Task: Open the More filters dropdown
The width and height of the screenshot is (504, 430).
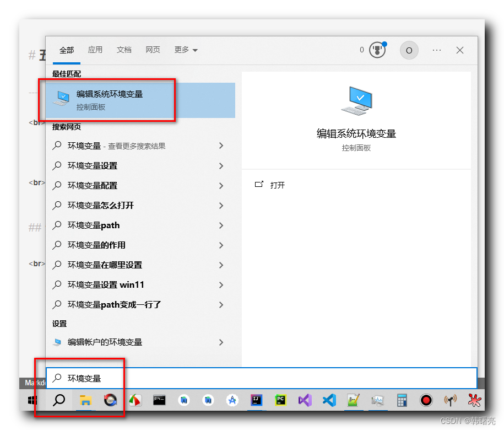Action: (x=186, y=50)
